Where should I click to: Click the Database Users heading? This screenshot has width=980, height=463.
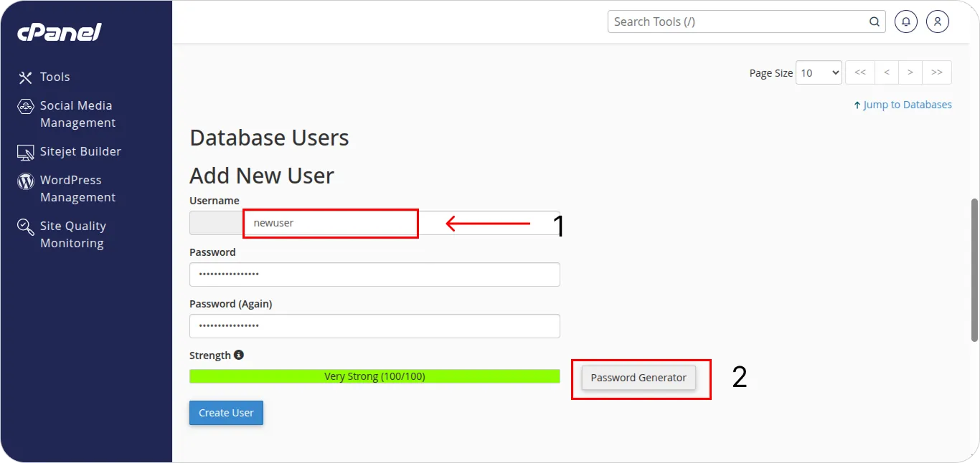tap(269, 138)
